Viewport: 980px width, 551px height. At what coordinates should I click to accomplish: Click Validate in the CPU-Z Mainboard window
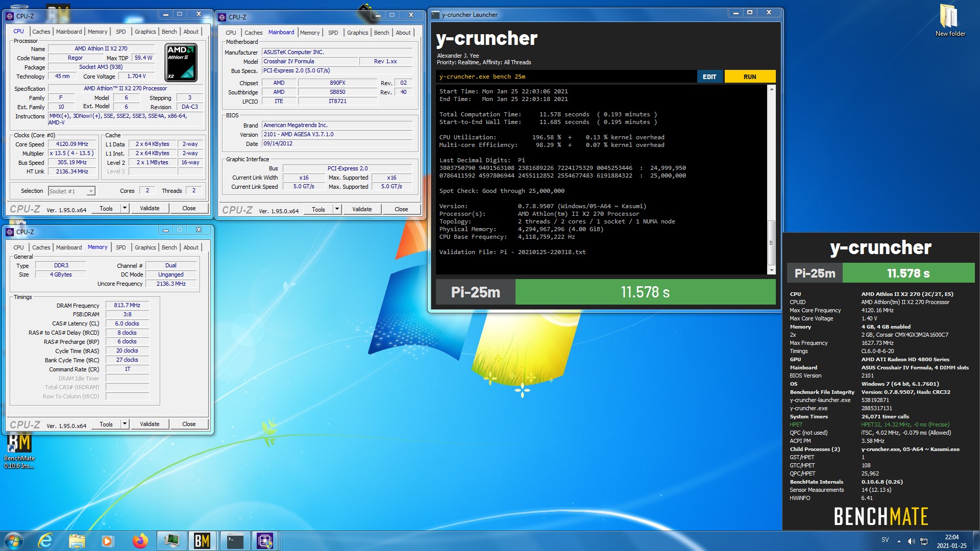[x=362, y=209]
